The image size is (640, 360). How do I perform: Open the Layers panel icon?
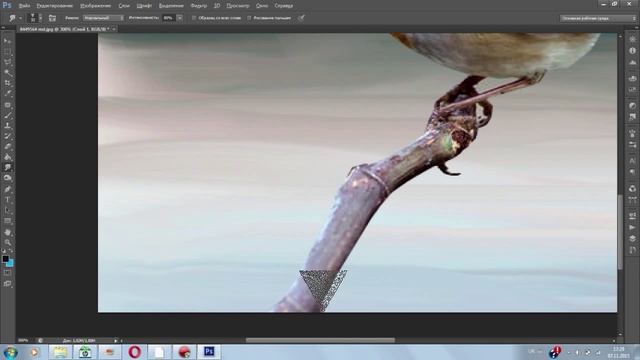(632, 238)
